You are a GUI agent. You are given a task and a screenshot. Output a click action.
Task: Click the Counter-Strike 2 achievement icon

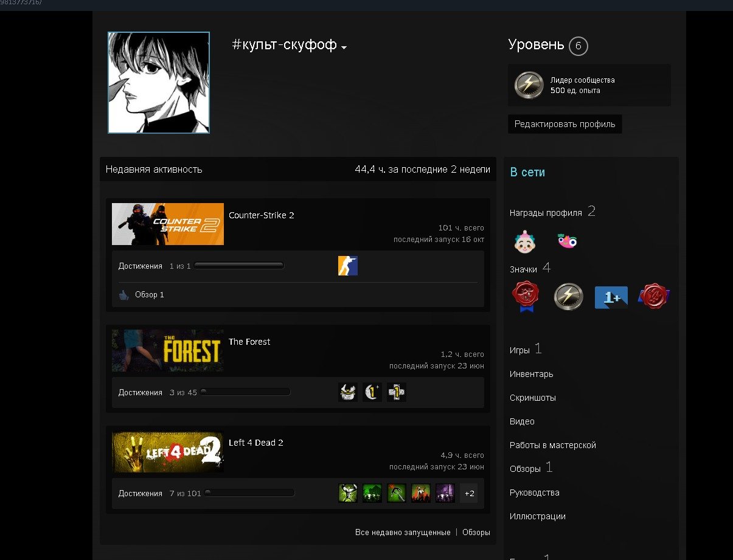(x=347, y=266)
